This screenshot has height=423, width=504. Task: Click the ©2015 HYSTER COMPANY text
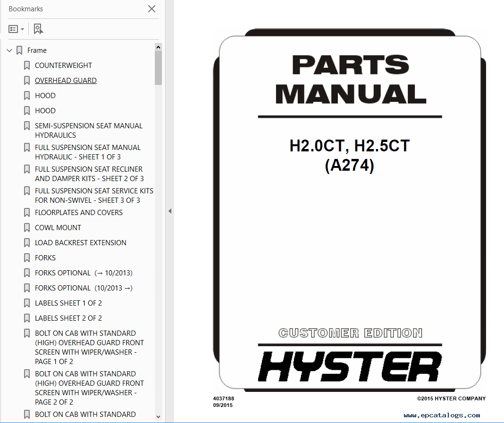point(451,398)
